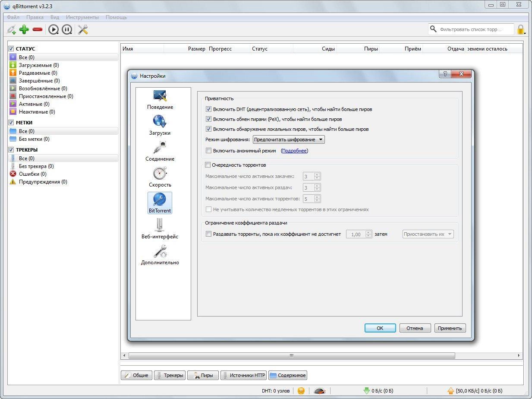
Task: Open the Подробнее link
Action: 295,151
